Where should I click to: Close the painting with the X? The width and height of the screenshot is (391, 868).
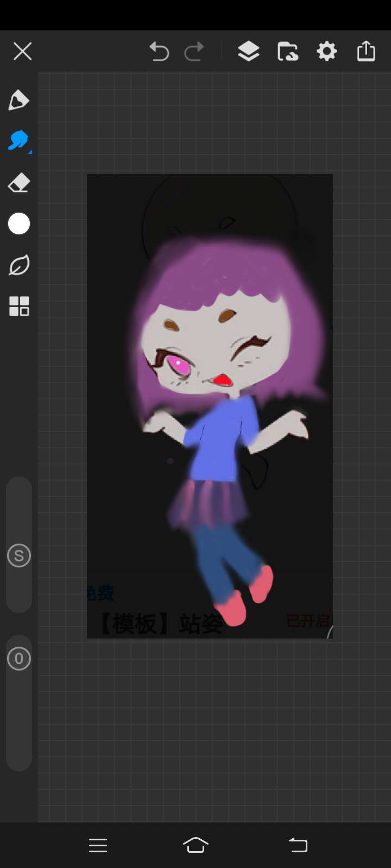[x=22, y=52]
